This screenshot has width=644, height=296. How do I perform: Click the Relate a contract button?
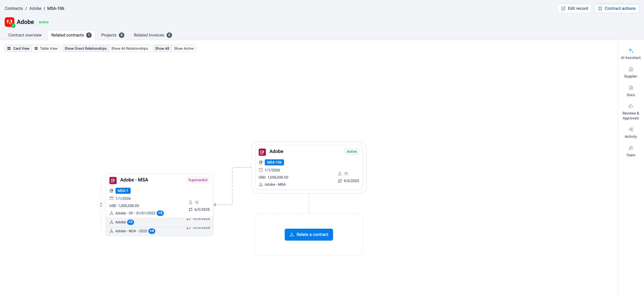(308, 235)
